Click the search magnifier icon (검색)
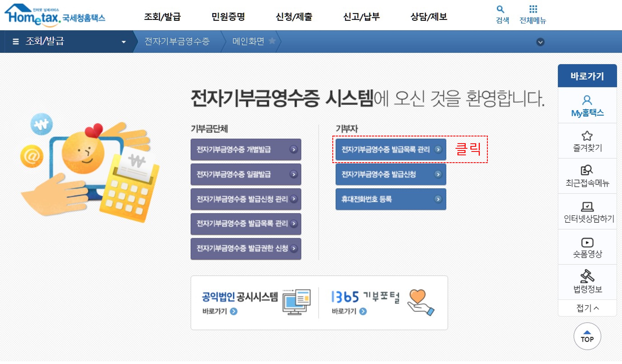Viewport: 622px width, 364px height. [500, 9]
